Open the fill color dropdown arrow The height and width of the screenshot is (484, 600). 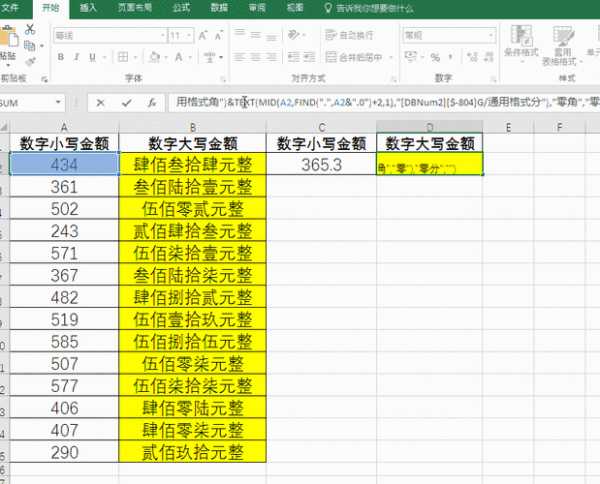click(x=166, y=57)
